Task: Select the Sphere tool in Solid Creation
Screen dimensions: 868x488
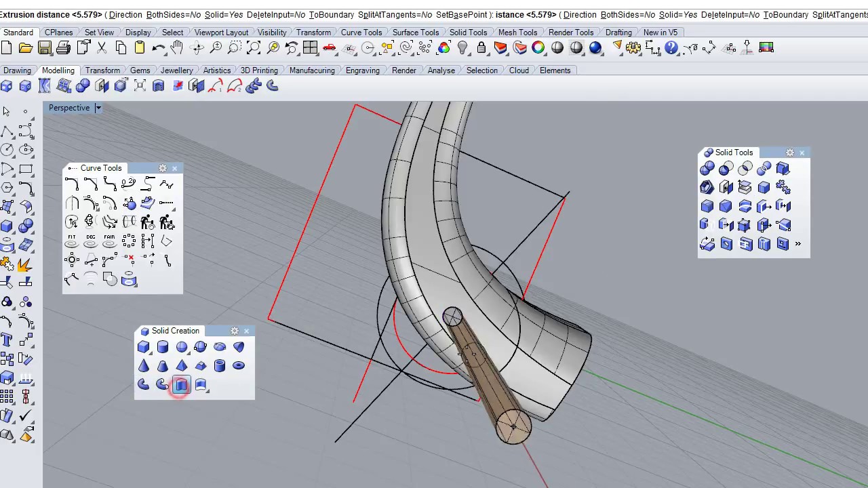Action: pos(182,347)
